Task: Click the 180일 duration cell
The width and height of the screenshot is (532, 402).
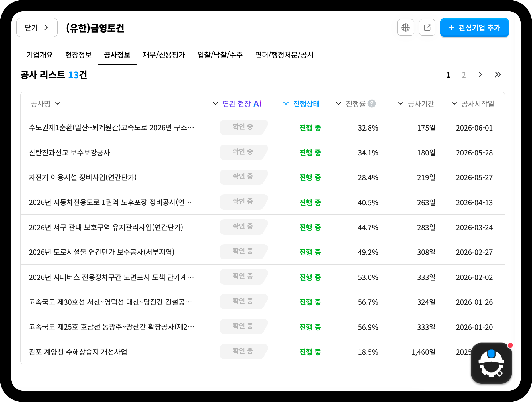Action: point(426,153)
